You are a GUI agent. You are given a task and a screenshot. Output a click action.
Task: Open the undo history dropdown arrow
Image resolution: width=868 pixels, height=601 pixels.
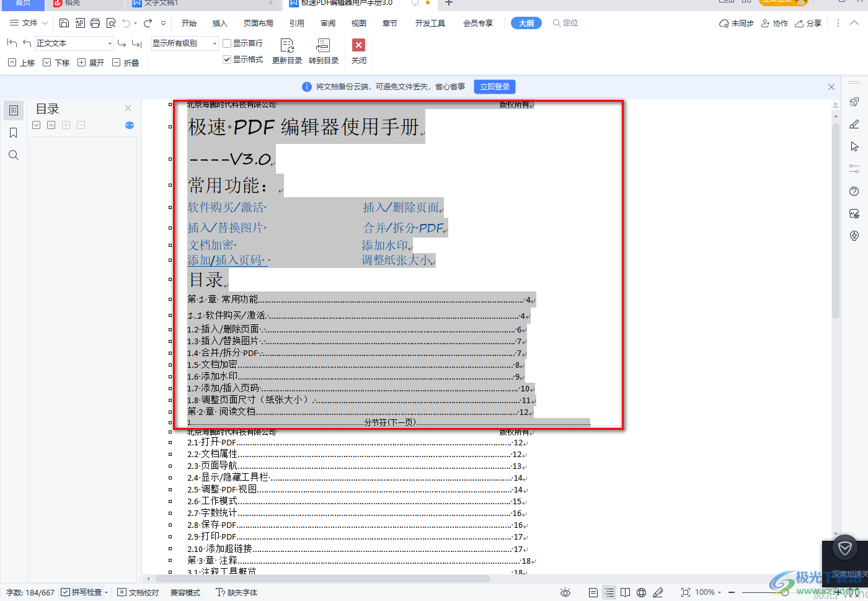pos(136,24)
